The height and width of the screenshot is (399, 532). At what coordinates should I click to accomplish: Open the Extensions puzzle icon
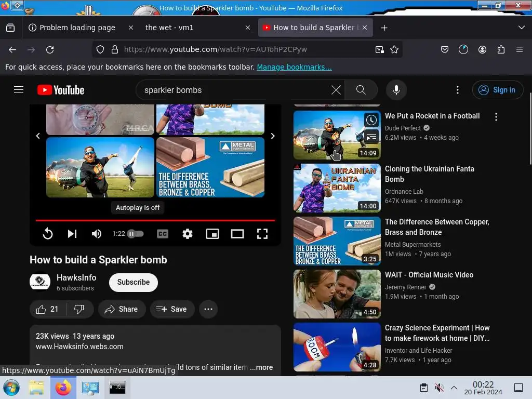pos(501,50)
